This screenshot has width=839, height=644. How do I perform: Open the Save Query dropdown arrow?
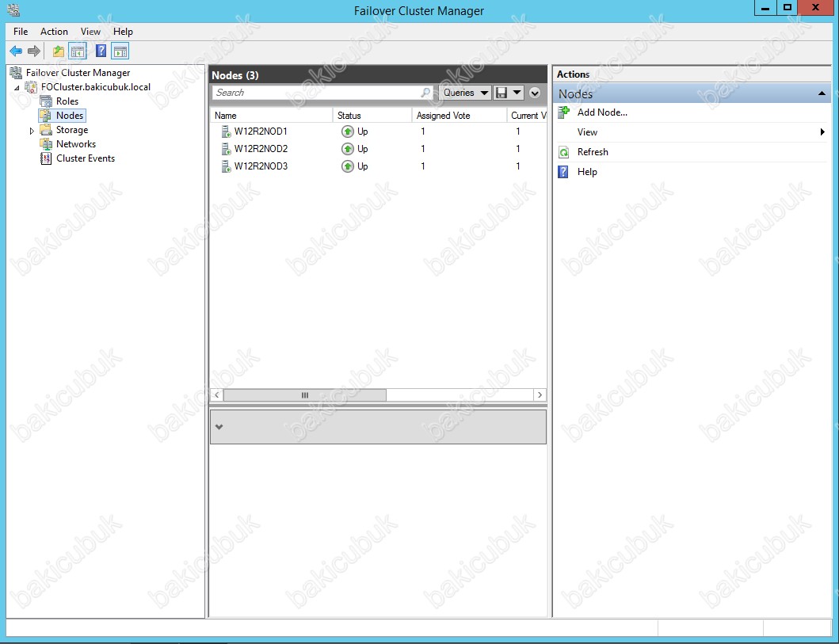pyautogui.click(x=517, y=93)
